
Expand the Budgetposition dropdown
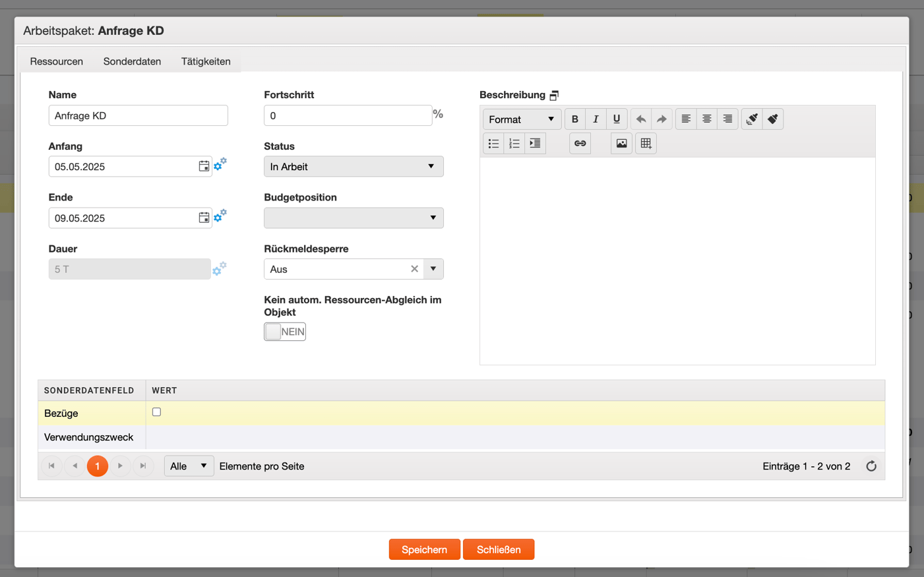pyautogui.click(x=354, y=218)
